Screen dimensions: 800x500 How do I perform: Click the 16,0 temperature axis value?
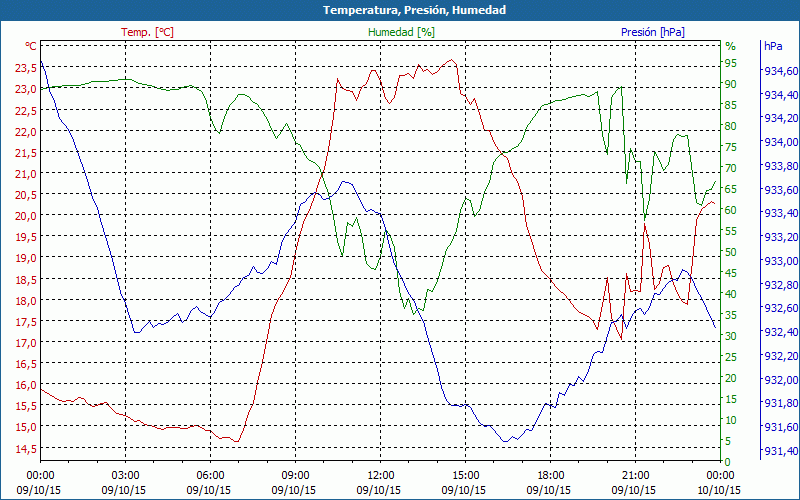click(x=26, y=385)
